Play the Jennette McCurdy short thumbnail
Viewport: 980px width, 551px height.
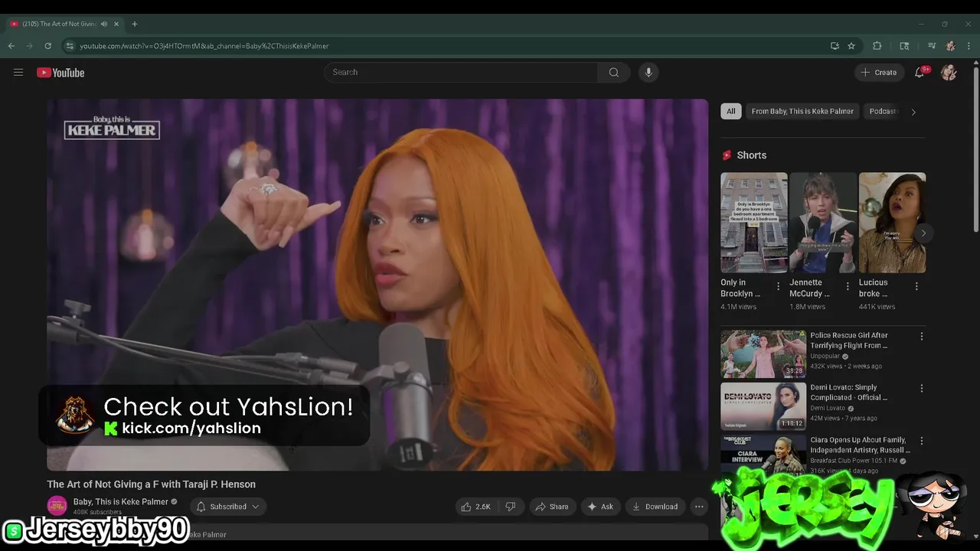coord(823,223)
